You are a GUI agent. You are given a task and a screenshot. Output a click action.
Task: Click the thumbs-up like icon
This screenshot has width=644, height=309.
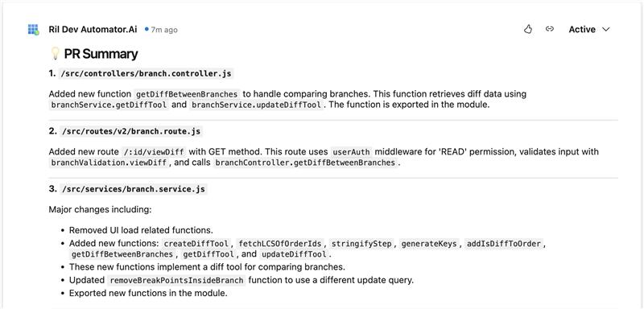tap(528, 29)
